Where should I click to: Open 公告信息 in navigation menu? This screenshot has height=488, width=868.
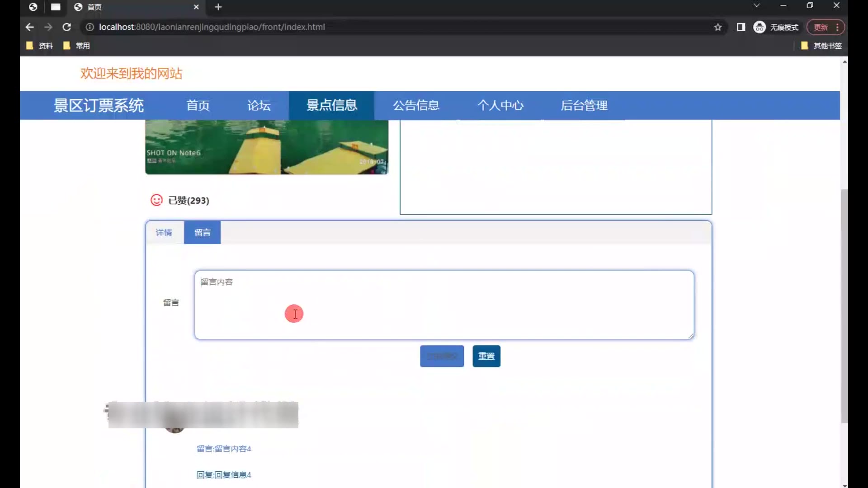pos(416,105)
